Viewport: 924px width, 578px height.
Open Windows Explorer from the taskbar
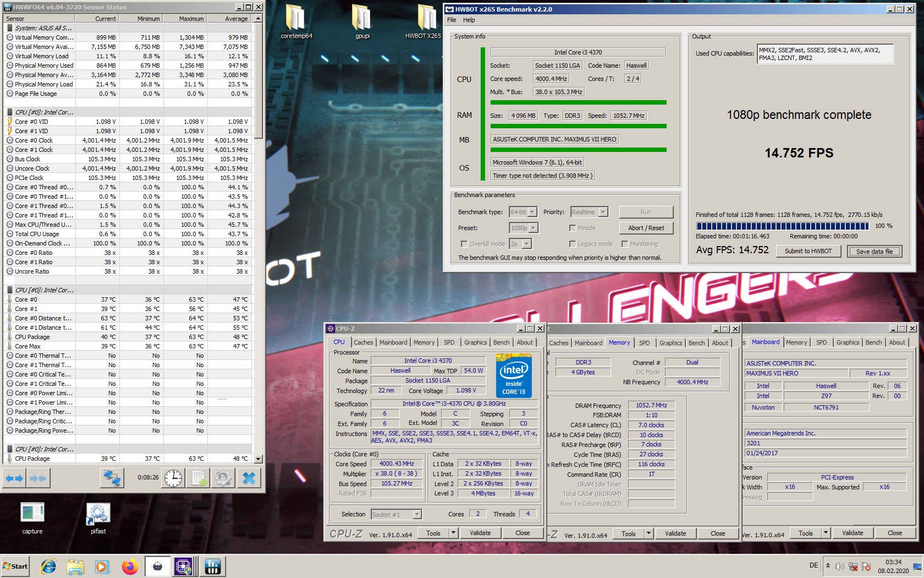75,566
